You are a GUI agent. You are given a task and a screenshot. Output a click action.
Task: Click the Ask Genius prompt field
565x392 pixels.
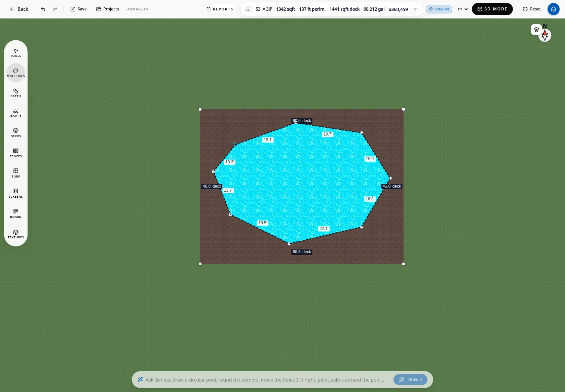[265, 380]
